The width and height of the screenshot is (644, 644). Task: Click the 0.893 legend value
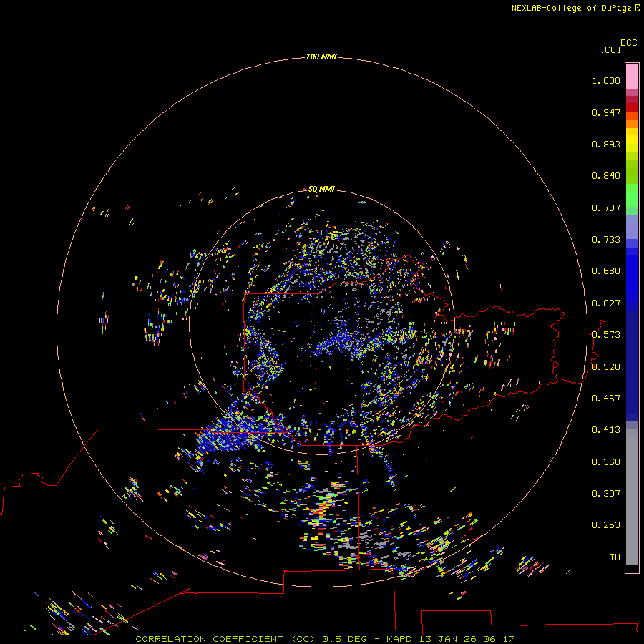(x=606, y=144)
